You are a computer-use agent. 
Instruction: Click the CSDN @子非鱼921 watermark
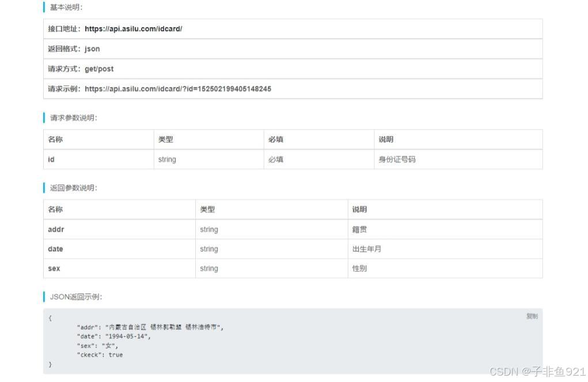(537, 372)
